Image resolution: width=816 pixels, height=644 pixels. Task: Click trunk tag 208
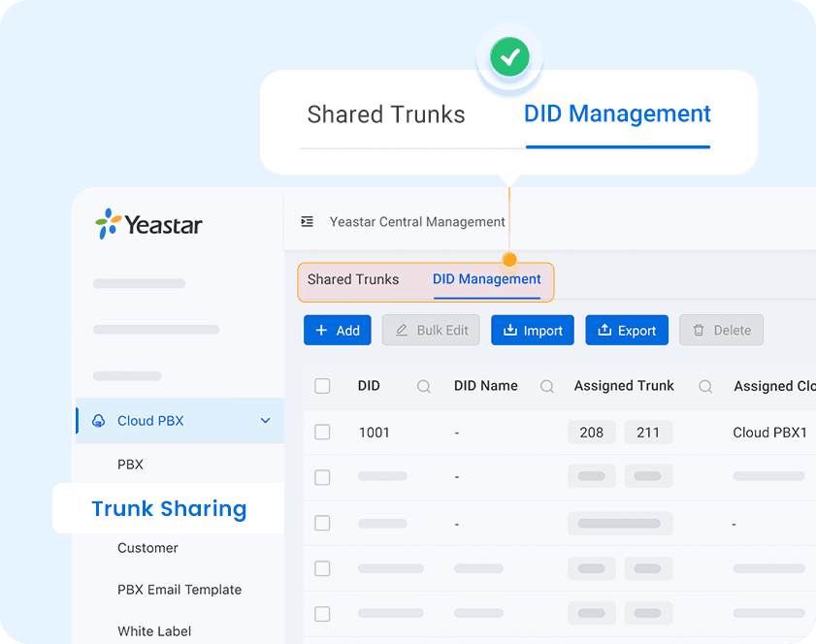coord(591,433)
